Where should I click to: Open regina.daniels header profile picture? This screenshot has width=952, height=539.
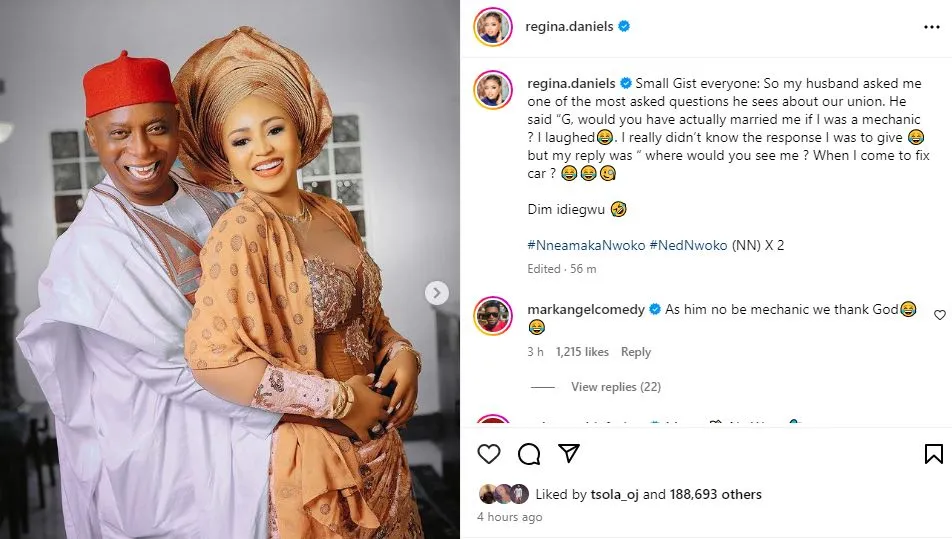[493, 27]
